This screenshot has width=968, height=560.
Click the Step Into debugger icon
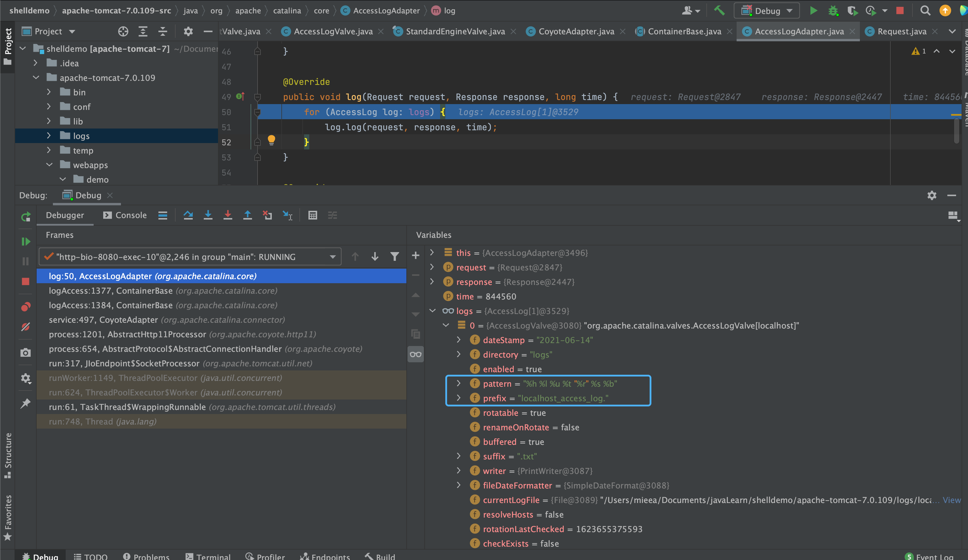(x=208, y=215)
